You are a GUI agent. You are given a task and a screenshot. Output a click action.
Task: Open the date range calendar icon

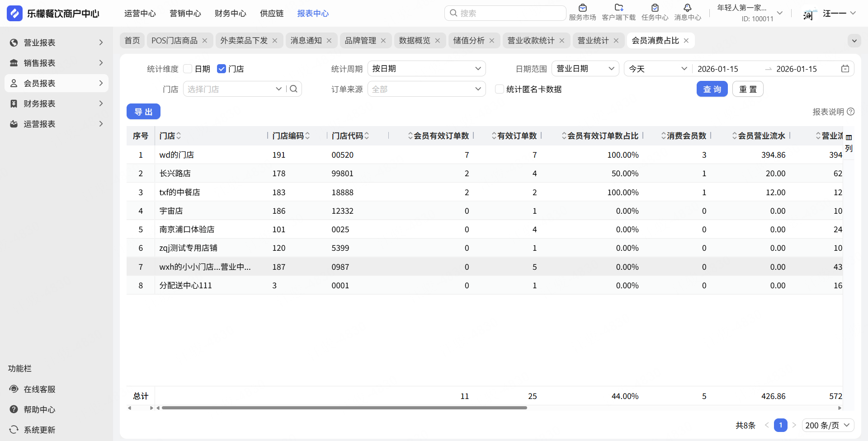[845, 69]
